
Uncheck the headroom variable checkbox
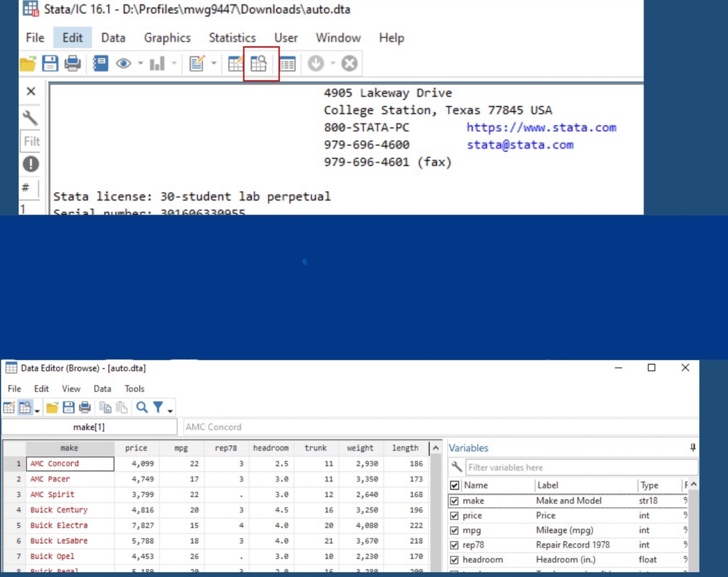[x=454, y=560]
